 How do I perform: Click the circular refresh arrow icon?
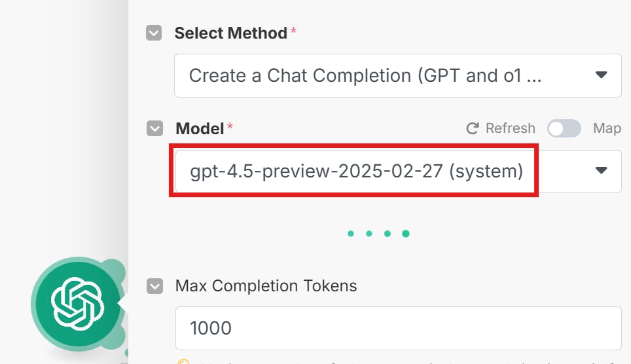point(472,129)
